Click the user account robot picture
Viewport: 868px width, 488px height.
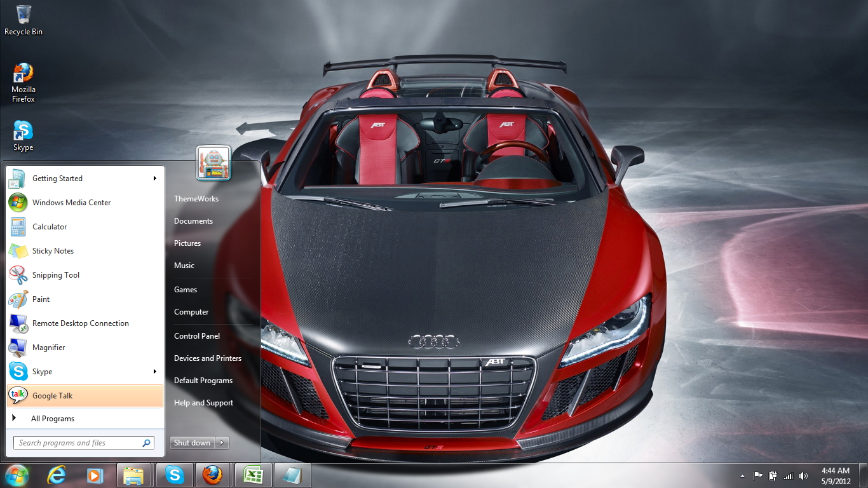tap(213, 163)
